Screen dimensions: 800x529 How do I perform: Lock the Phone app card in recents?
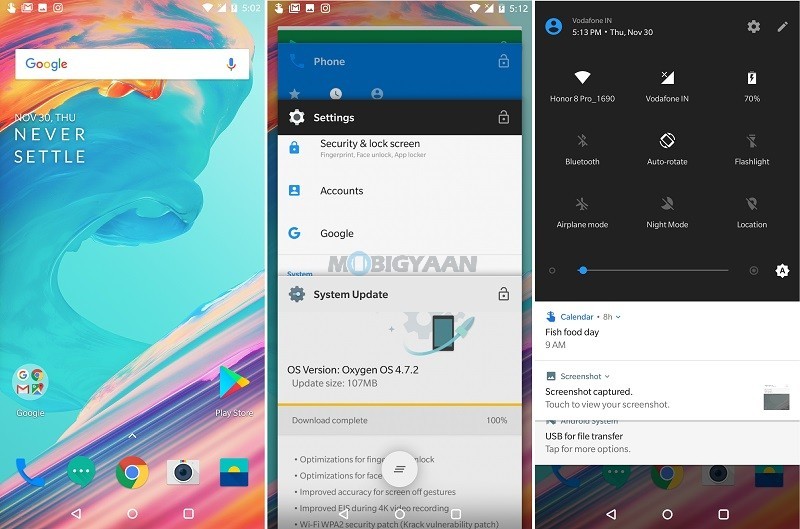(504, 61)
